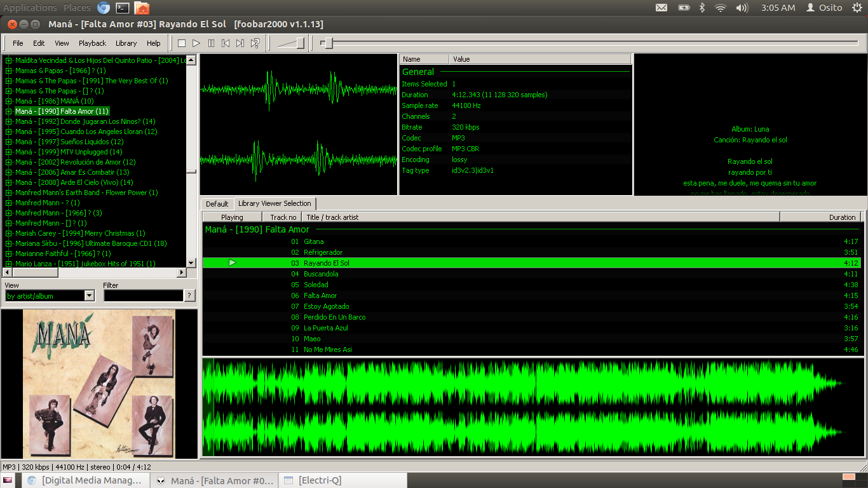Open the Places menu in top panel

77,8
